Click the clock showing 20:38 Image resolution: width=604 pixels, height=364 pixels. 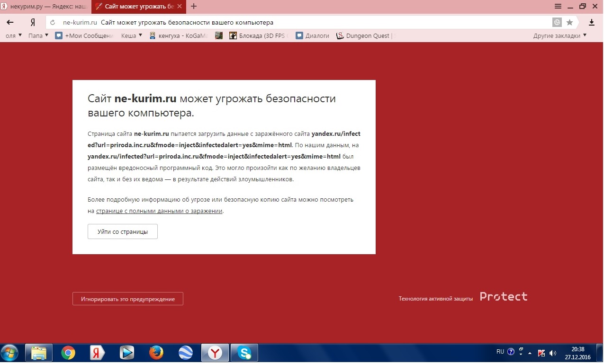(x=578, y=353)
